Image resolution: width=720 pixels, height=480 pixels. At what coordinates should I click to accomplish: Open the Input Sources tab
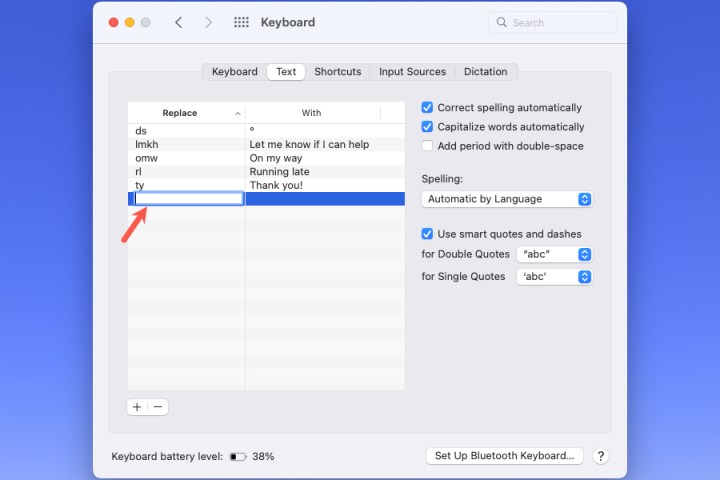tap(412, 72)
